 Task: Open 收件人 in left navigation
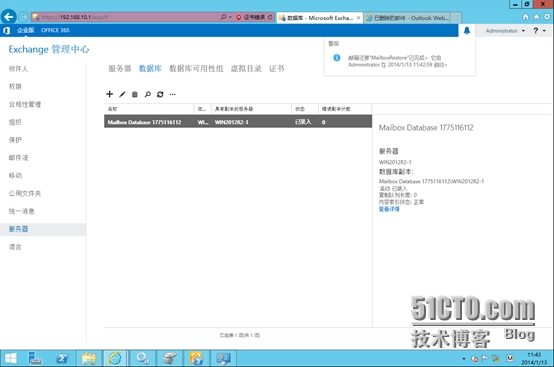click(x=18, y=69)
